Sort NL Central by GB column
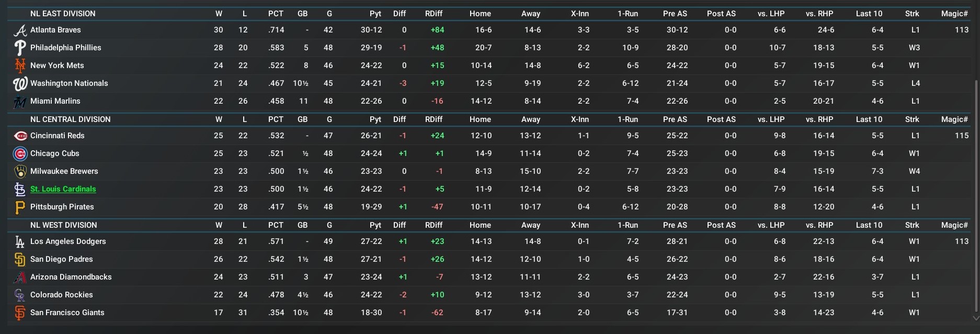This screenshot has height=334, width=980. coord(302,119)
